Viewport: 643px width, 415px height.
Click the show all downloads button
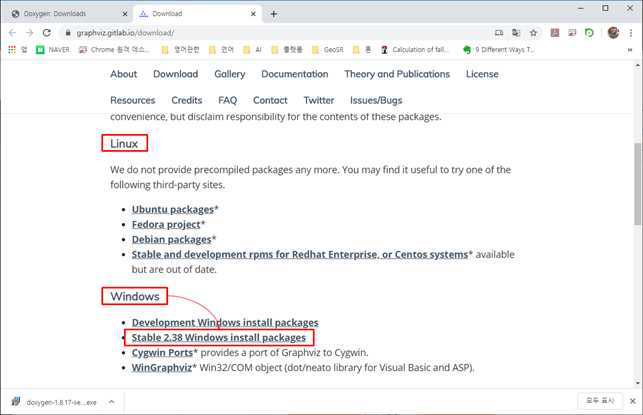pyautogui.click(x=600, y=401)
